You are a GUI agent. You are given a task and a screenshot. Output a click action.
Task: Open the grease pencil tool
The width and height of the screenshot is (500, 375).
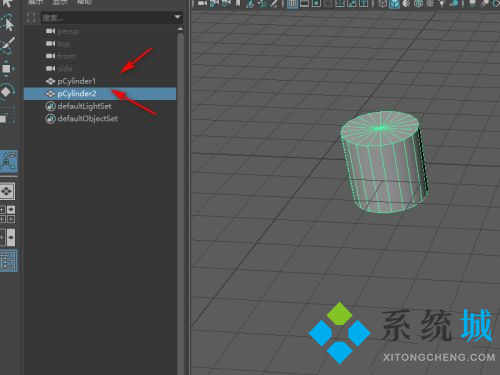click(x=274, y=4)
